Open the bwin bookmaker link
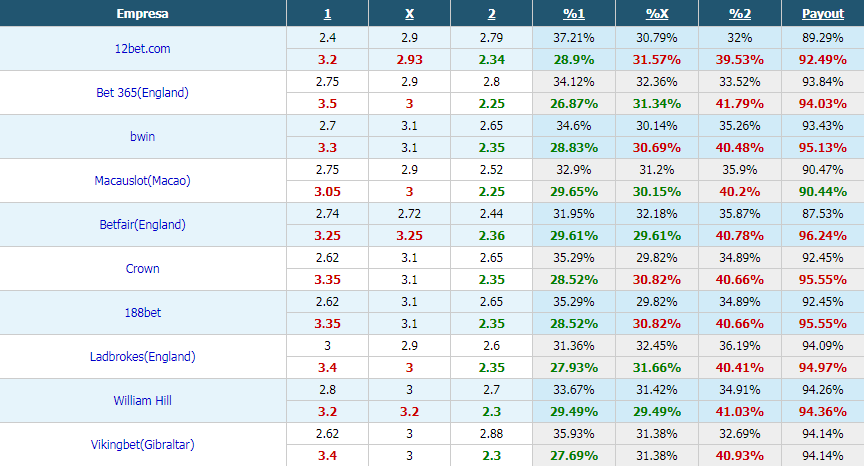Image resolution: width=864 pixels, height=466 pixels. pyautogui.click(x=143, y=137)
